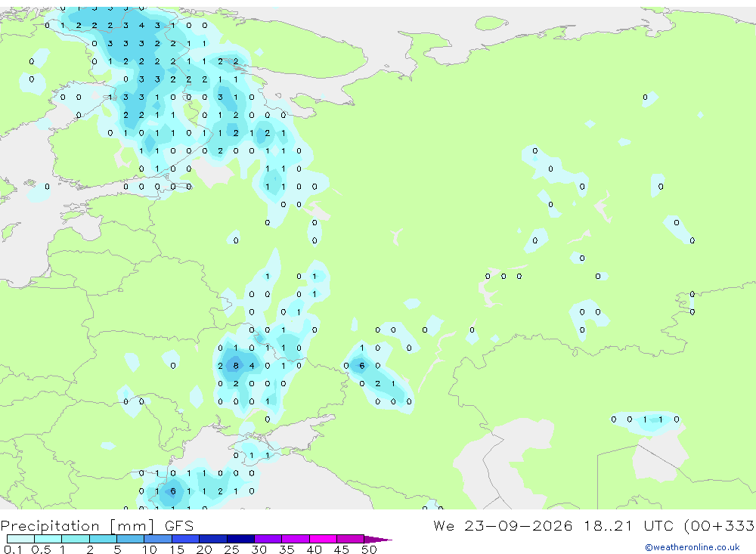756x554 pixels.
Task: Click the arrow tip past 50 on legend
Action: click(x=379, y=540)
